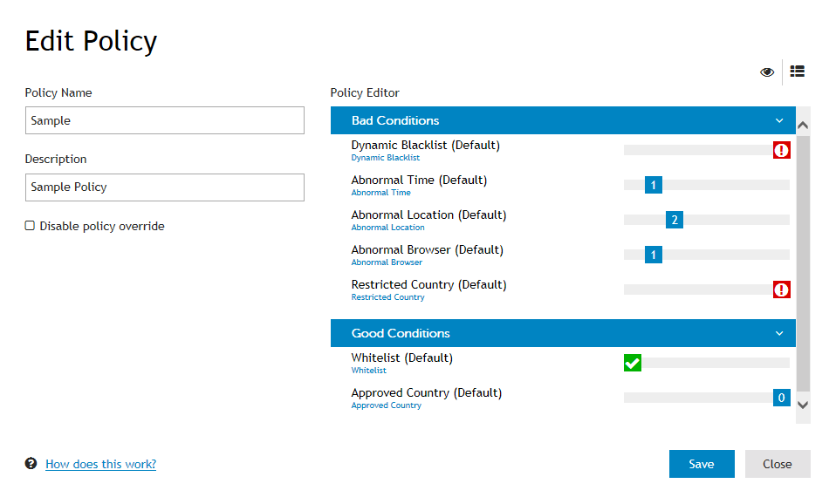Open the Abnormal Location sublink

click(387, 228)
